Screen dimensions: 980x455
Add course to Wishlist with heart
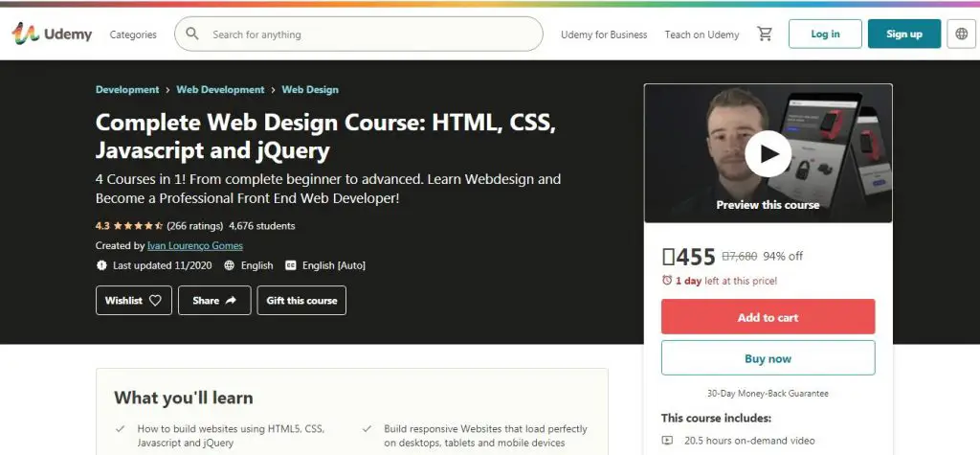tap(134, 301)
